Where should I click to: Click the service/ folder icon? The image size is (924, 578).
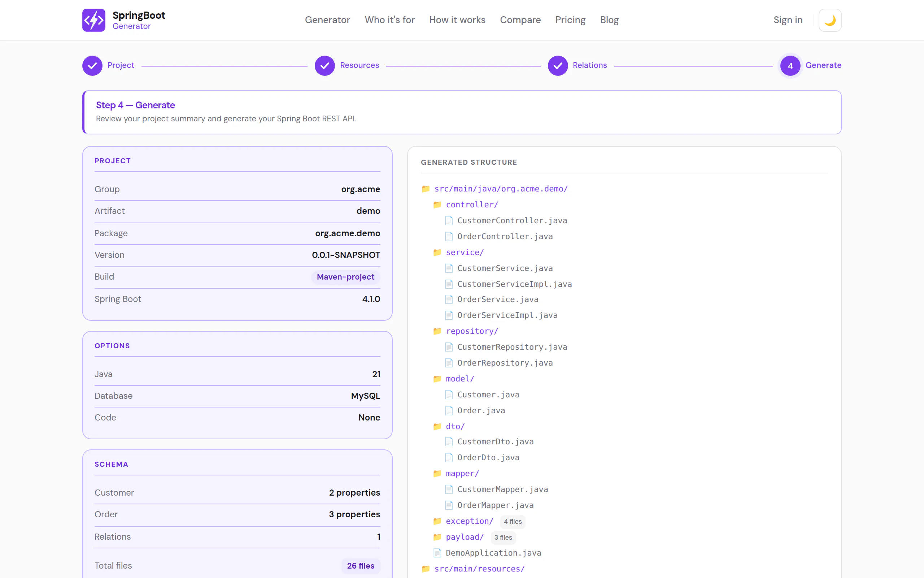437,252
